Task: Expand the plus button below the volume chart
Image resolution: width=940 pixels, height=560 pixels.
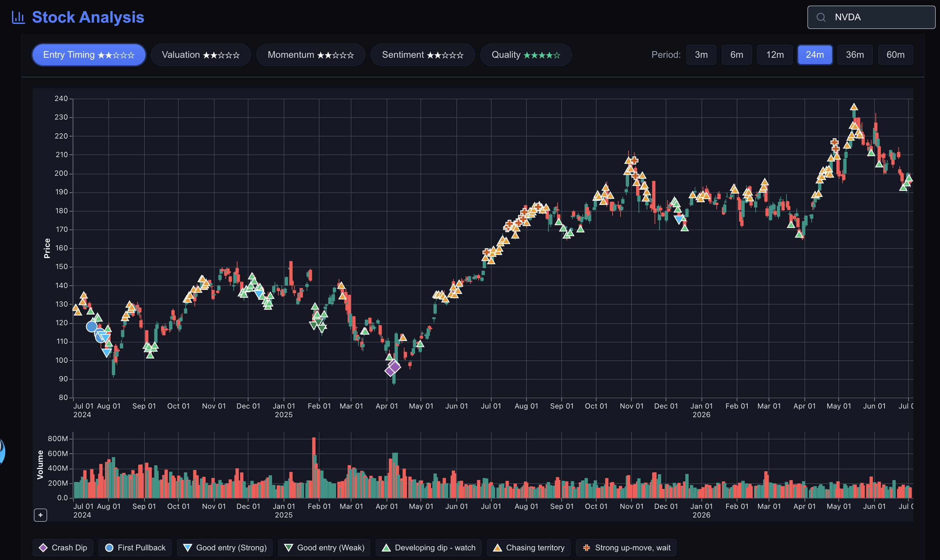Action: 41,515
